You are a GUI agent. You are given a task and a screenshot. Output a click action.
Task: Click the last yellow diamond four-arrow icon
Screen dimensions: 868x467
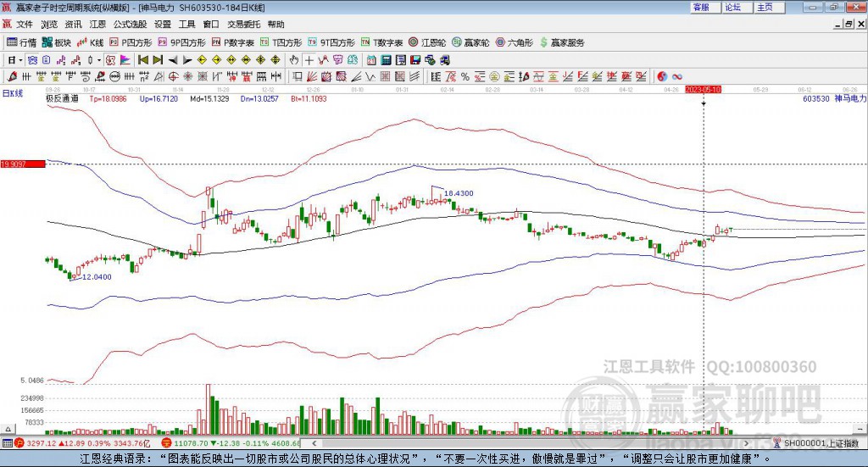point(275,60)
